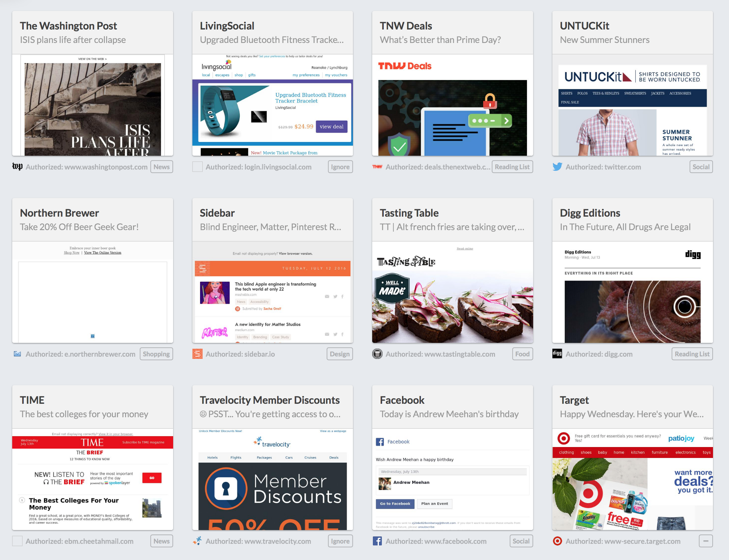Click the livingsocial logo in email preview
The image size is (729, 560).
pos(217,66)
